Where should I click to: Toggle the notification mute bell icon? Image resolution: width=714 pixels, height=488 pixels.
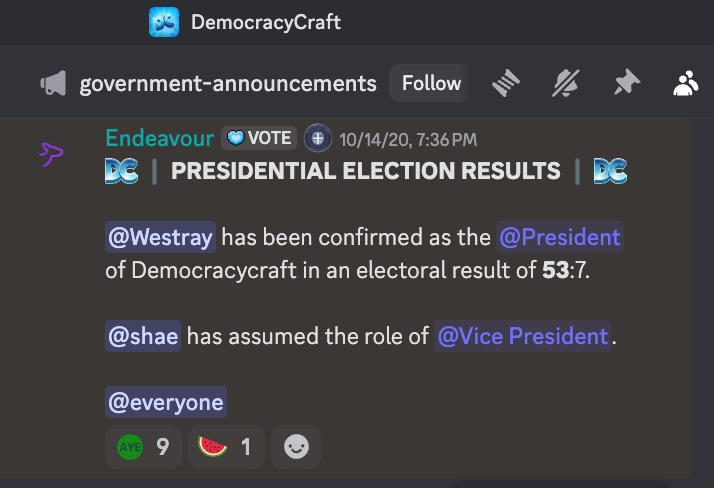(566, 83)
